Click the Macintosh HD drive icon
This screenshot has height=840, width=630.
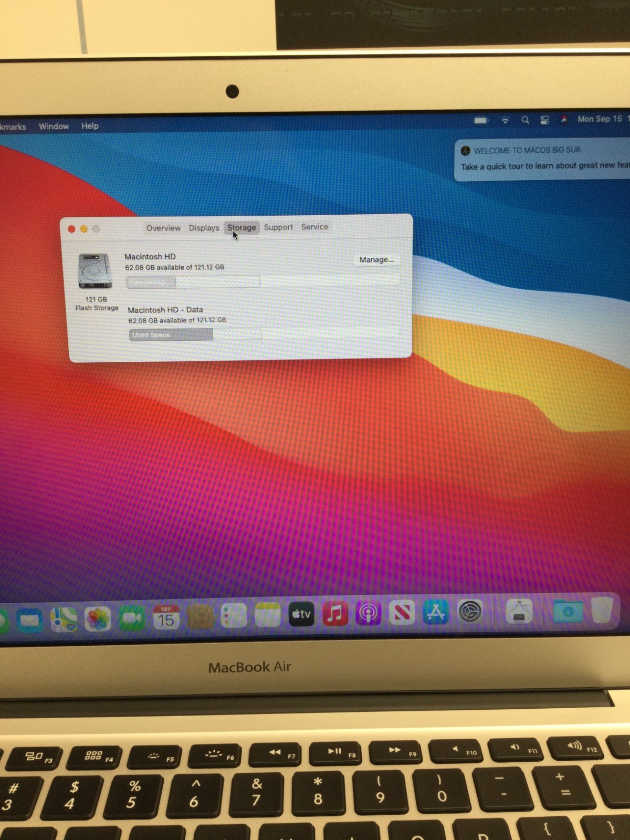(95, 271)
